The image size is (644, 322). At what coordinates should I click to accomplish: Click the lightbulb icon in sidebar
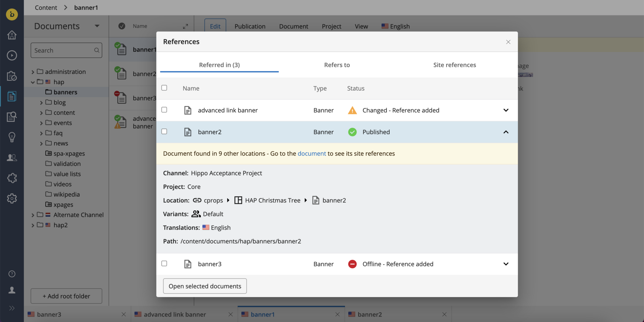[x=12, y=137]
